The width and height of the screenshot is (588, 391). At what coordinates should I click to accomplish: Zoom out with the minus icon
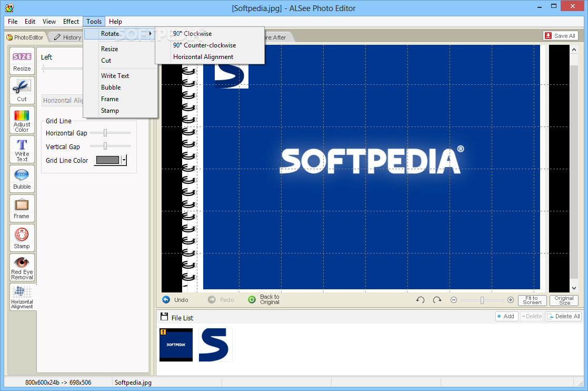click(x=454, y=300)
